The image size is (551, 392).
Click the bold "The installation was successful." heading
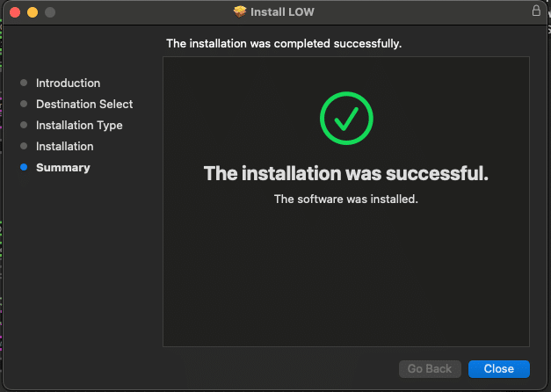tap(346, 173)
